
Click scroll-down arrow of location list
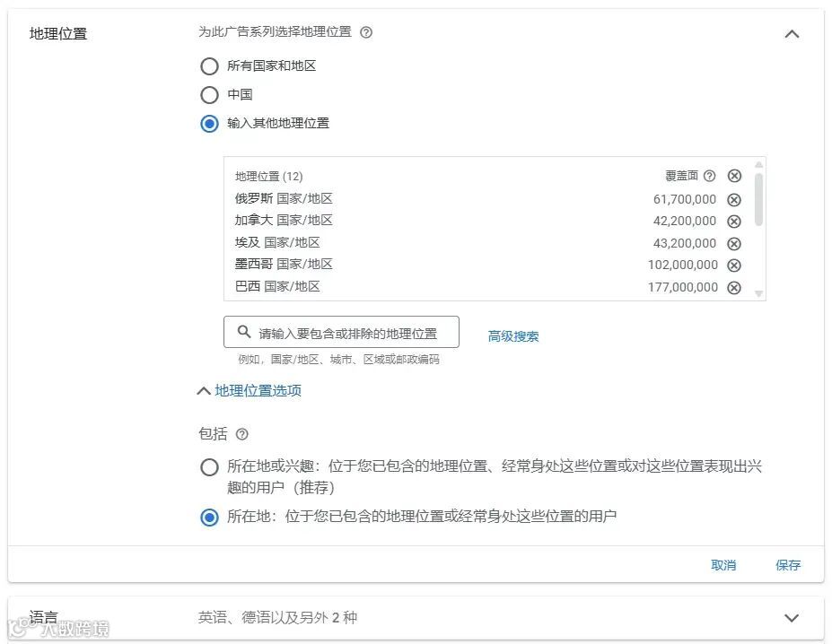758,293
